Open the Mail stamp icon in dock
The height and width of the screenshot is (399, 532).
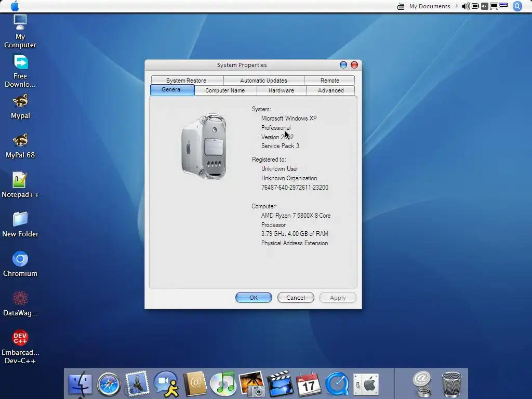click(x=137, y=384)
